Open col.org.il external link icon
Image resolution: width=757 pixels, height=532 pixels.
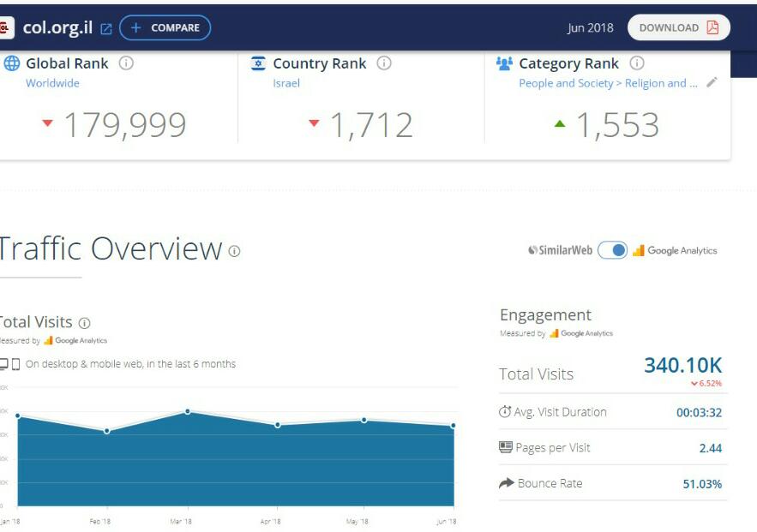click(x=106, y=28)
